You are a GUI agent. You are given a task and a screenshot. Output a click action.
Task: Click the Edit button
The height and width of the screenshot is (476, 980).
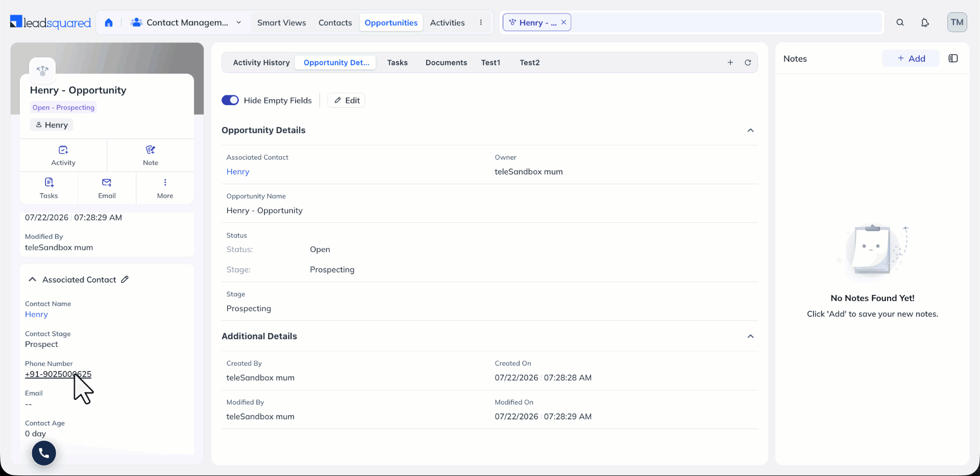click(347, 101)
